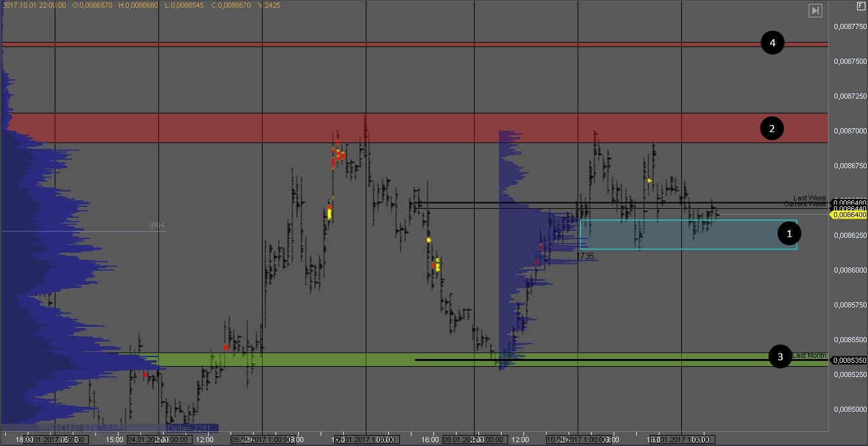This screenshot has width=868, height=446.
Task: Click the 1735 volume label on chart
Action: coord(585,256)
